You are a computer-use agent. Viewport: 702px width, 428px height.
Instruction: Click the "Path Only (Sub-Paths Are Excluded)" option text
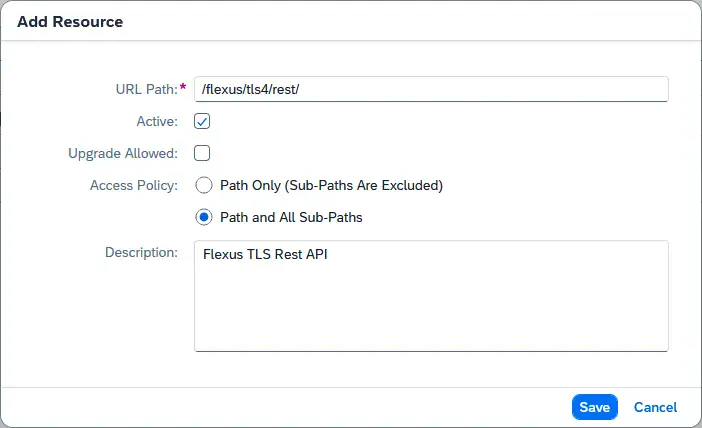(x=331, y=185)
